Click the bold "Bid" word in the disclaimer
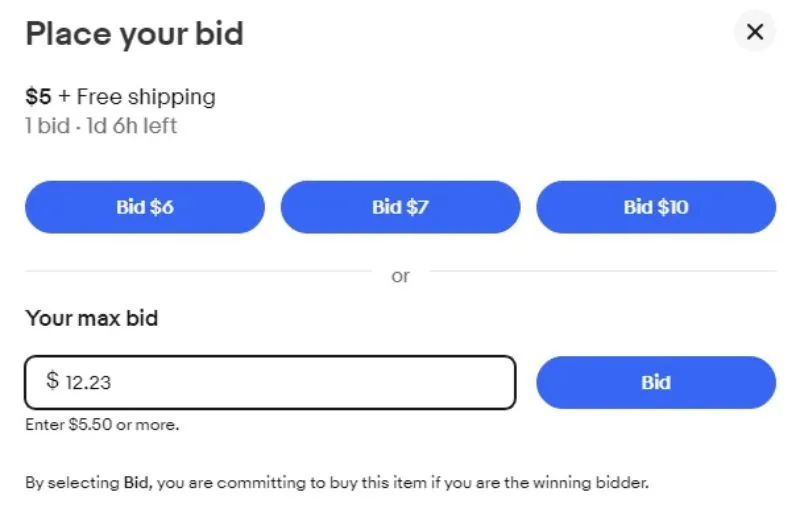 click(x=136, y=483)
